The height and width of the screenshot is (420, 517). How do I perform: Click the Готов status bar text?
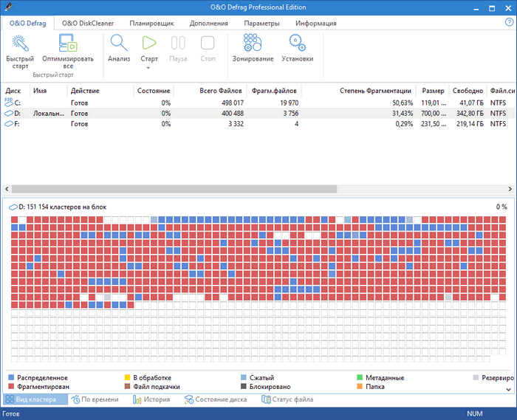click(11, 414)
